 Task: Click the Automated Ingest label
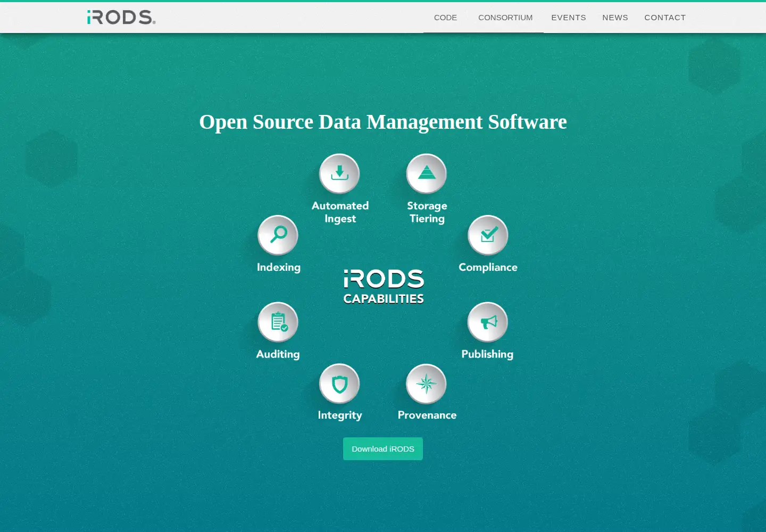coord(340,212)
